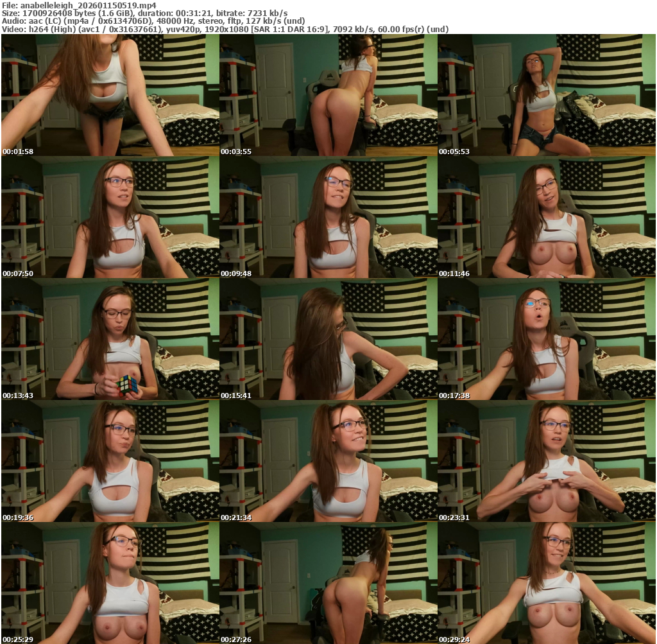The width and height of the screenshot is (657, 644).
Task: Open the thumbnail stamped 00:05:53
Action: point(546,95)
